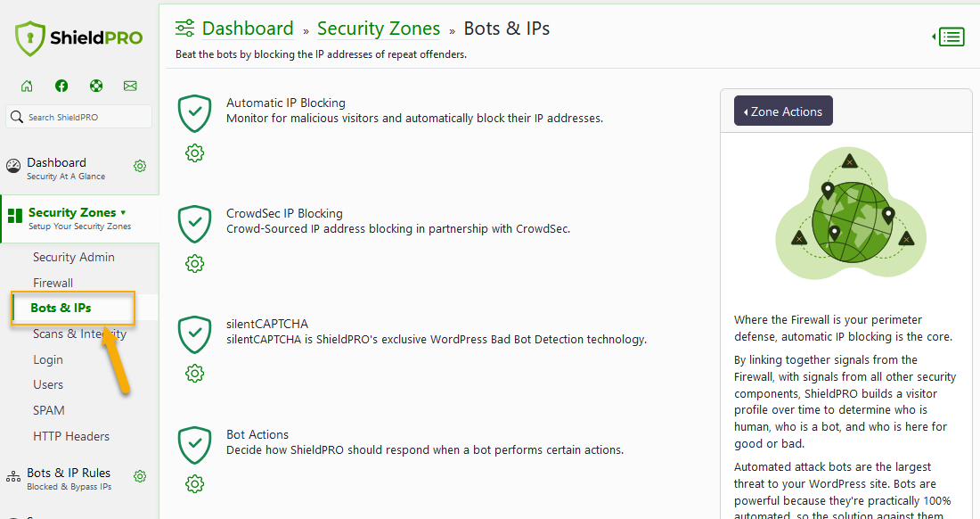Toggle the Automatic IP Blocking shield badge
This screenshot has height=519, width=980.
194,113
